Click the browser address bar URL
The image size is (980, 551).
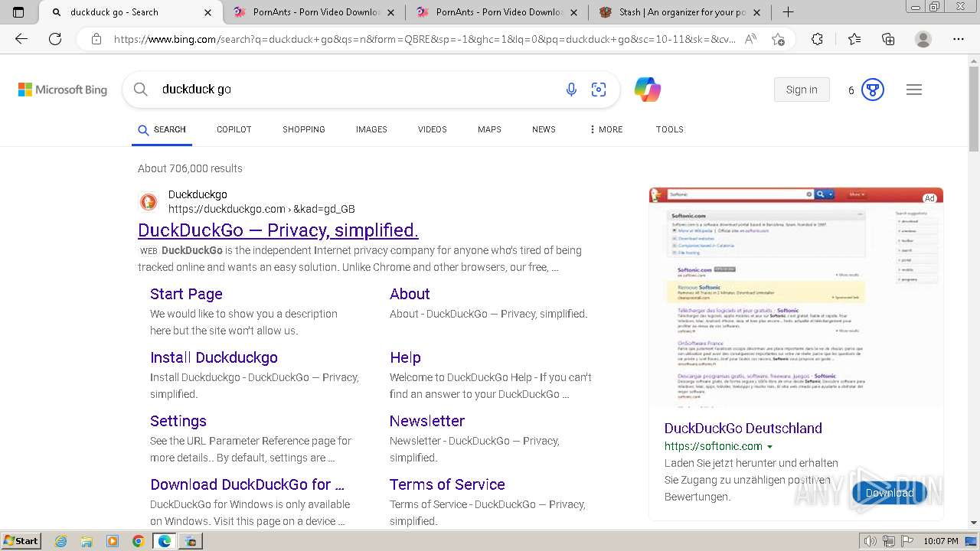425,39
